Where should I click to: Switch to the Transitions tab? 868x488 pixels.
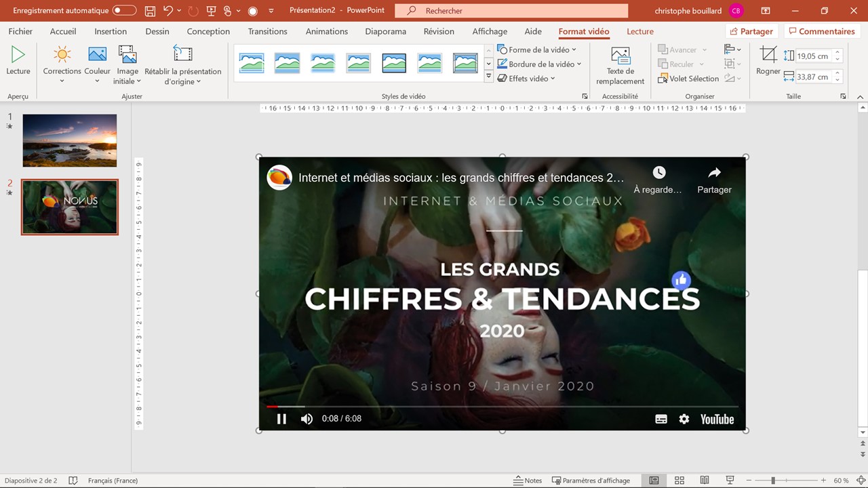pyautogui.click(x=267, y=31)
